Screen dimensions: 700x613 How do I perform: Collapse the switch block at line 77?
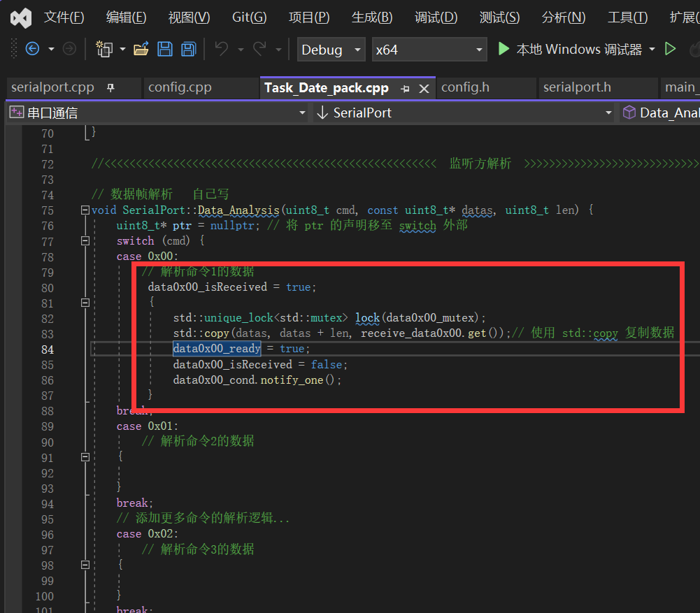(x=85, y=241)
